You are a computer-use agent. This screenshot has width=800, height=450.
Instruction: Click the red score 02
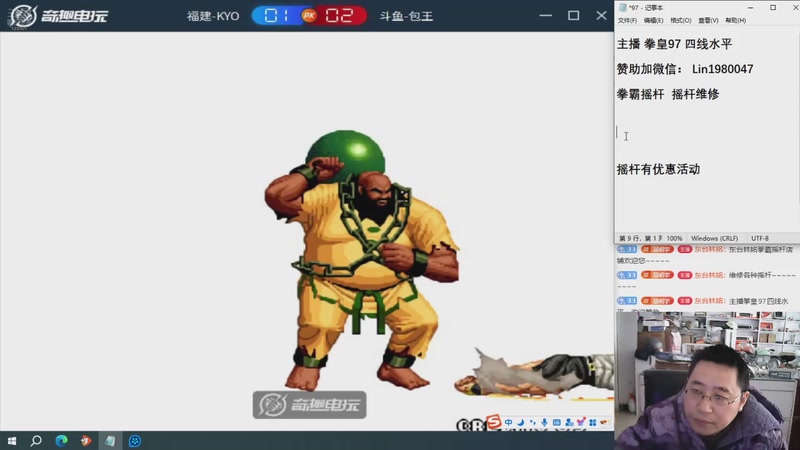[339, 16]
